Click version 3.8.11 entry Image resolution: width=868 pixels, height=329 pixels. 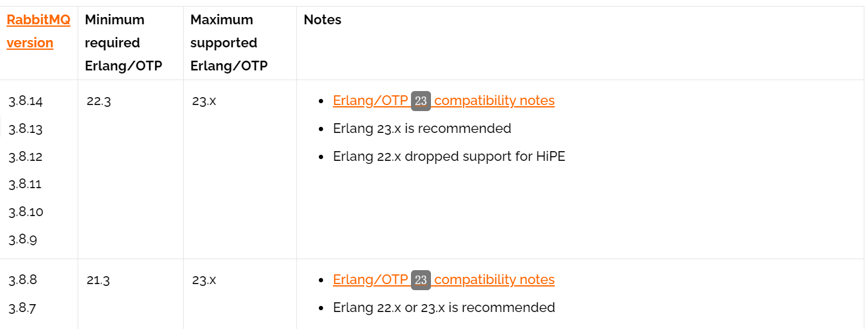(x=25, y=184)
